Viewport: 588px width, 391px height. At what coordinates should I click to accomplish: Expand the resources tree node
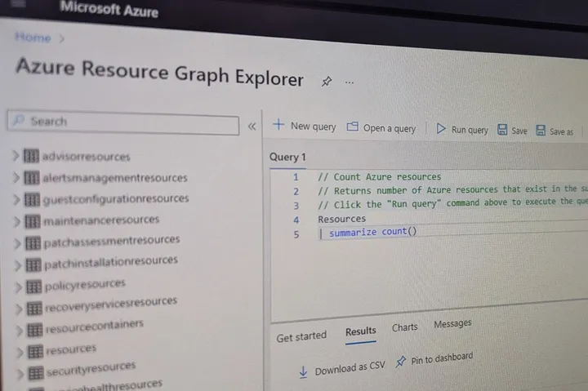pyautogui.click(x=20, y=353)
